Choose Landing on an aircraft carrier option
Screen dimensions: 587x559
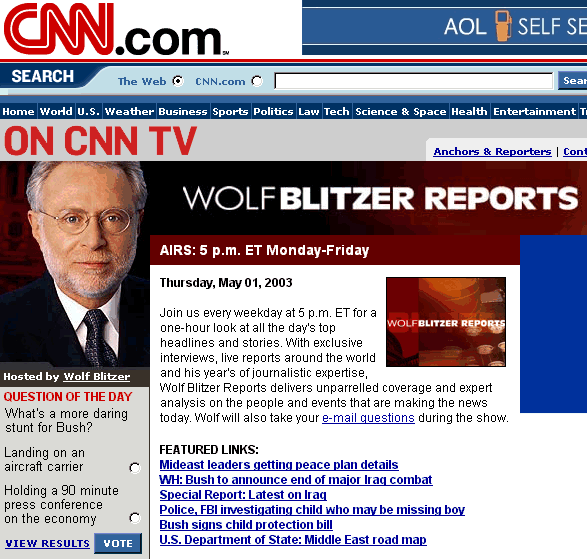(x=135, y=468)
